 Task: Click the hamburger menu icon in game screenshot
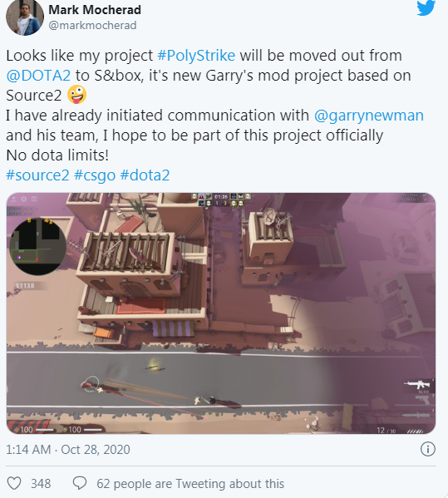tap(34, 200)
